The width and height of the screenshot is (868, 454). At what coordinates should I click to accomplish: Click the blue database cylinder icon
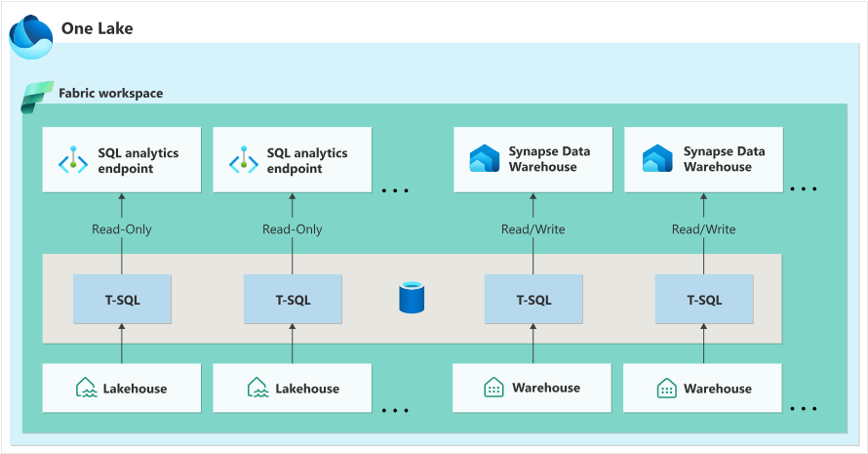412,298
